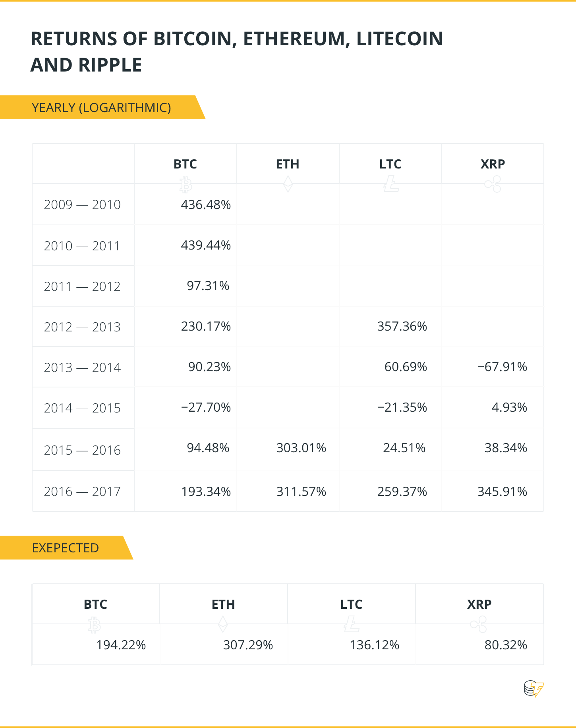The width and height of the screenshot is (576, 728).
Task: Click the Bitcoin icon in the expected table
Action: [x=95, y=625]
